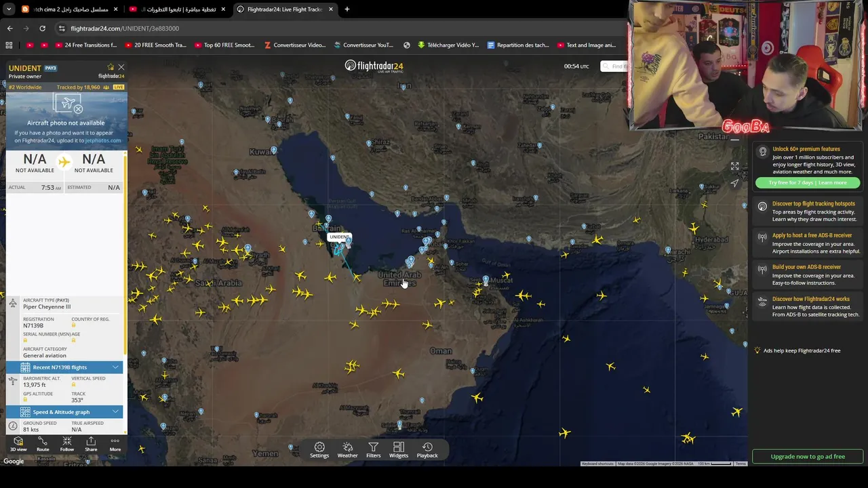Viewport: 868px width, 488px height.
Task: Close the UNIDENT flight panel
Action: (x=121, y=67)
